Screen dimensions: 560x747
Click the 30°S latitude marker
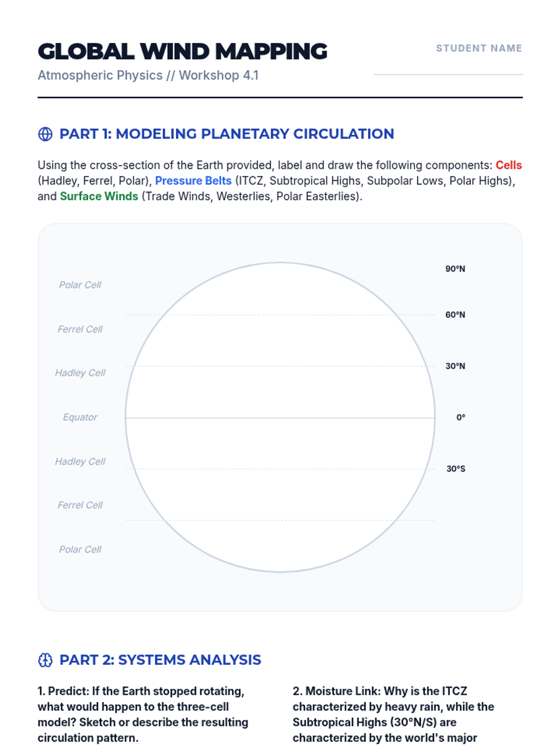(x=455, y=469)
